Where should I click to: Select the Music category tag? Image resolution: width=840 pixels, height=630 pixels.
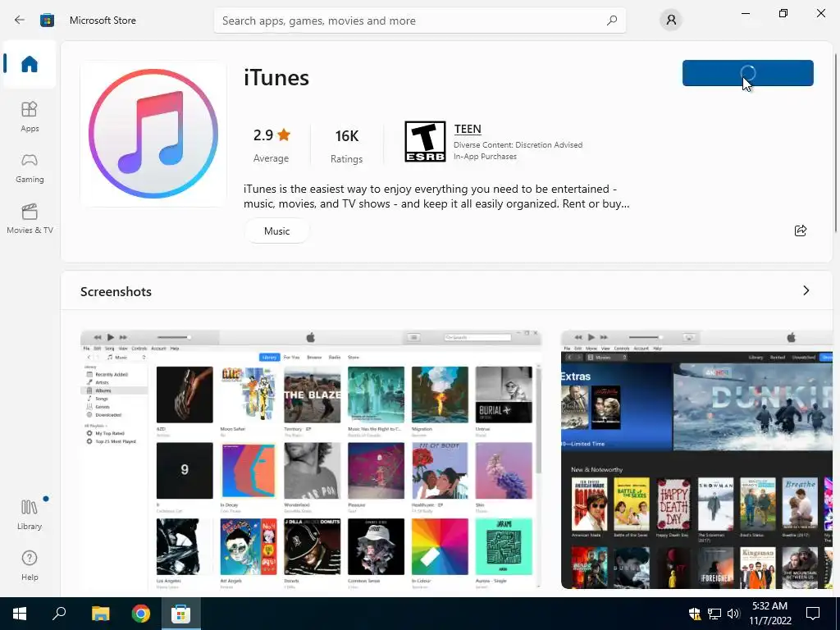(277, 231)
